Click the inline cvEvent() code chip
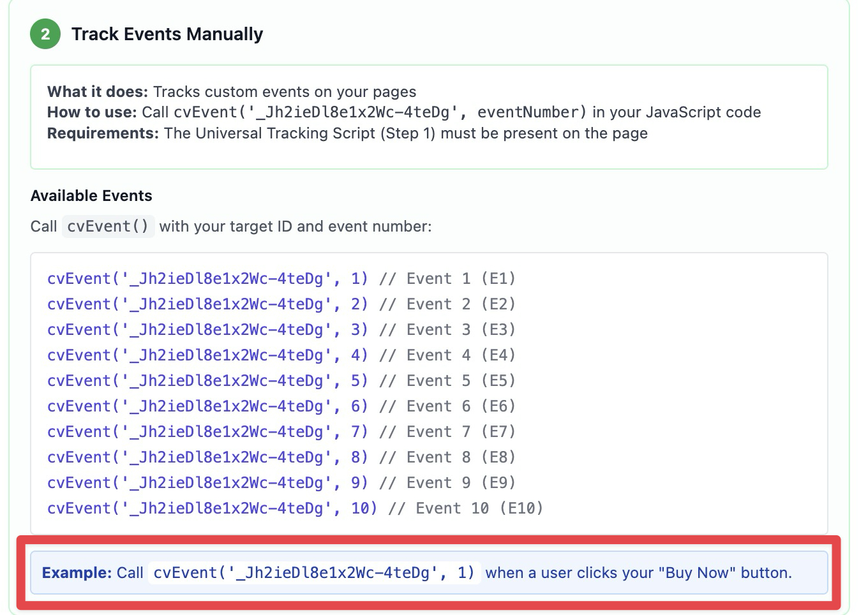868x615 pixels. [x=108, y=226]
